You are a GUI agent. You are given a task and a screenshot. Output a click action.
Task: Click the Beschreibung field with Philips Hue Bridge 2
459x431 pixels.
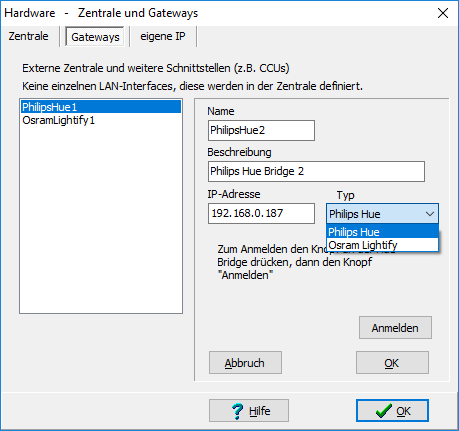click(316, 172)
